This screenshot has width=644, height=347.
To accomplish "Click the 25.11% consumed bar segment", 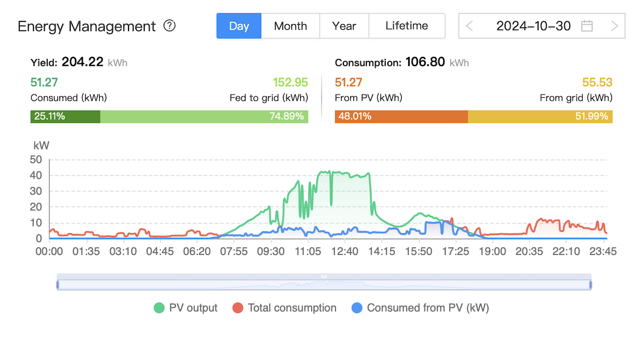I will 65,116.
